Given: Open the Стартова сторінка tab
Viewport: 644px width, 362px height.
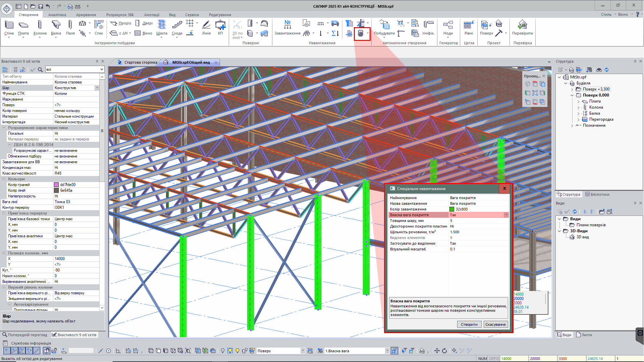Looking at the screenshot, I should coord(140,62).
